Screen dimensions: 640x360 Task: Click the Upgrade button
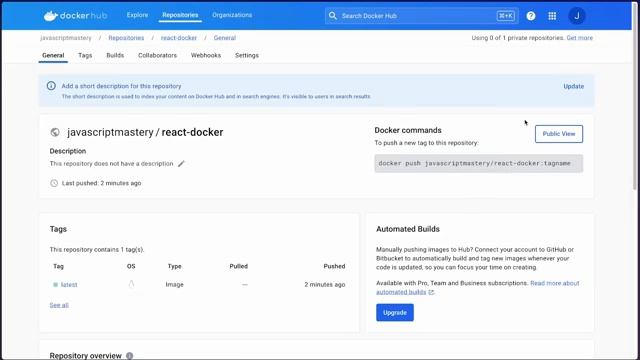click(395, 313)
